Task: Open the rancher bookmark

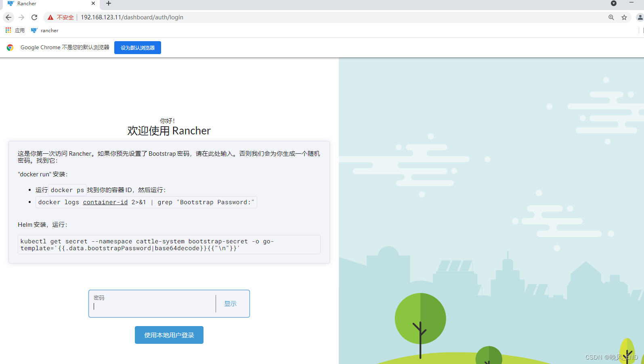Action: pos(45,30)
